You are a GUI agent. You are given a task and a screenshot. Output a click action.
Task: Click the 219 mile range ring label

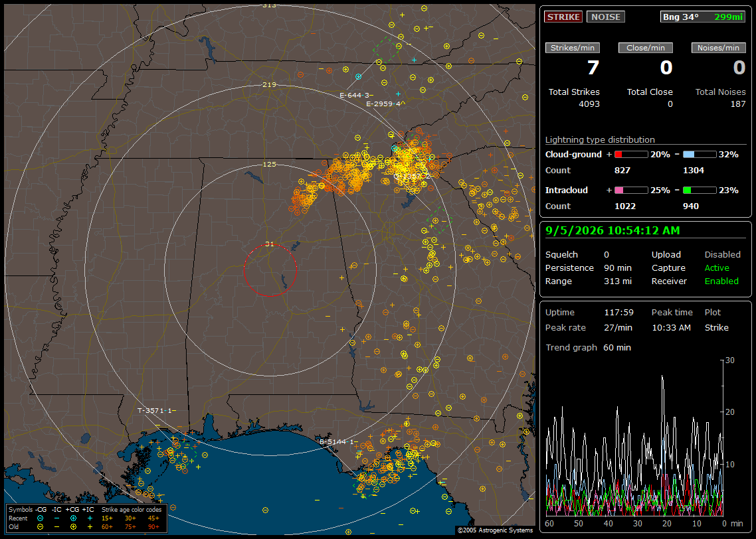[x=269, y=84]
